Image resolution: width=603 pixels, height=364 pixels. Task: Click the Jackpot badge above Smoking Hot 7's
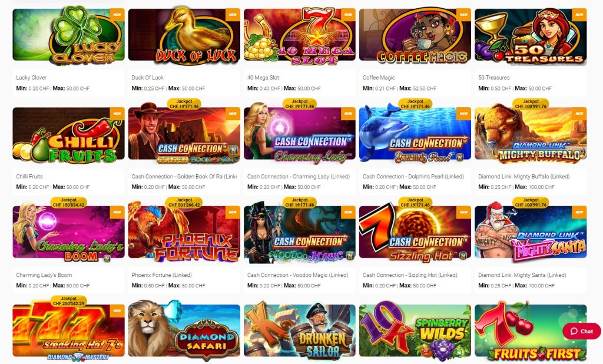[68, 301]
